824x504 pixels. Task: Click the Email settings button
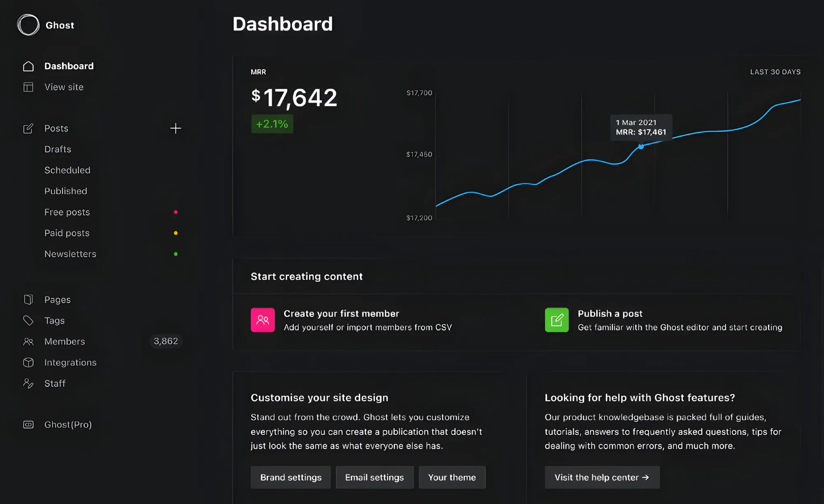pyautogui.click(x=375, y=477)
